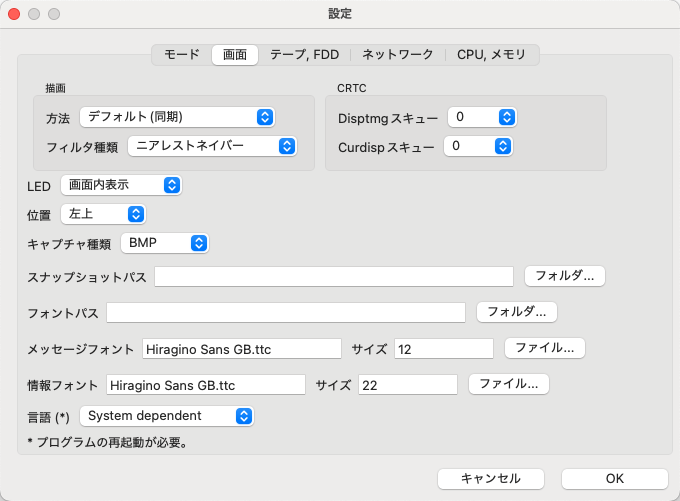Click the message font サイズ field
Viewport: 680px width, 501px height.
pos(443,349)
